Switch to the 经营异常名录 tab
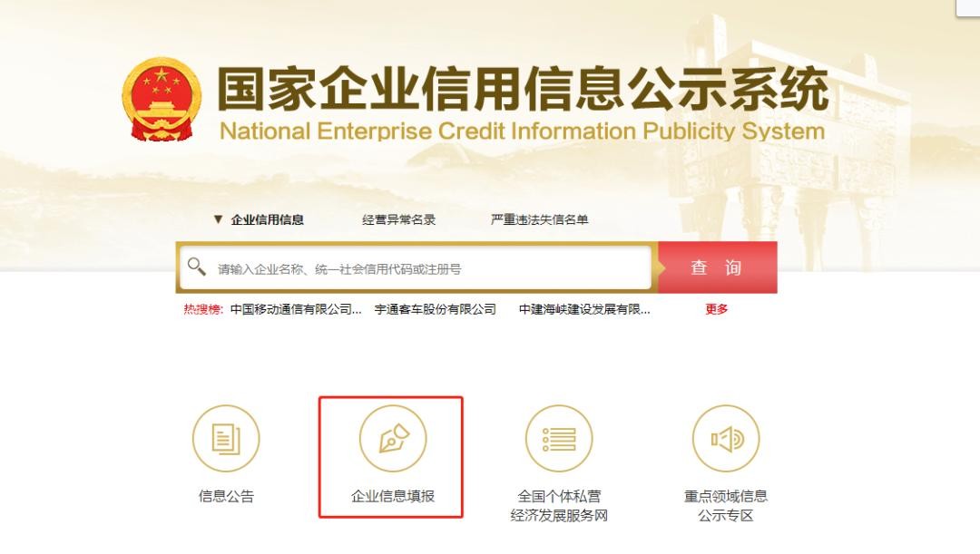This screenshot has width=980, height=554. (x=398, y=219)
